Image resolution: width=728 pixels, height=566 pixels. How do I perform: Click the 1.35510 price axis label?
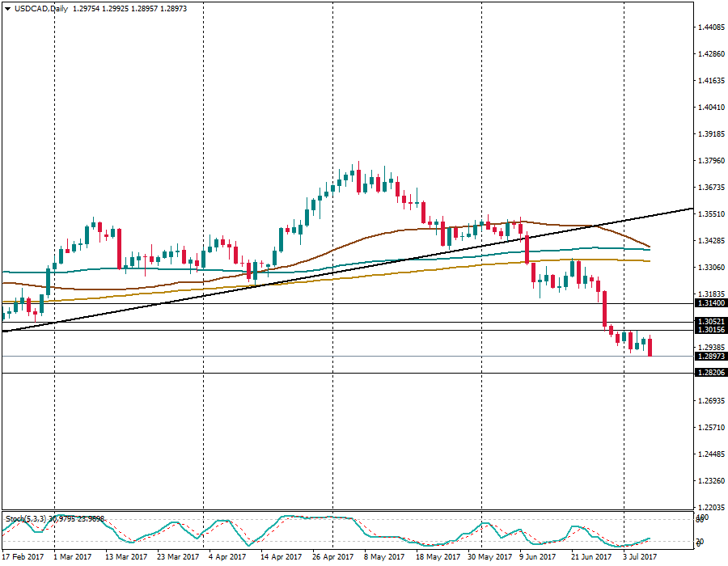coord(711,214)
